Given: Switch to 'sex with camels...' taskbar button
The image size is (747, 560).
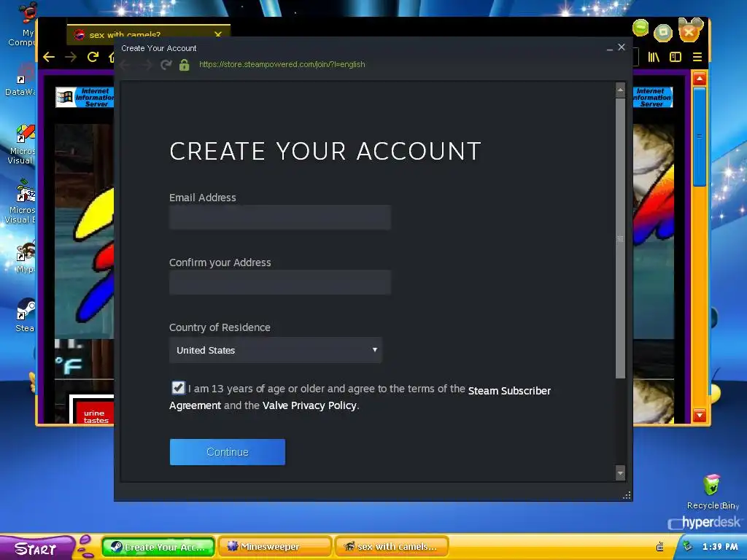Looking at the screenshot, I should [392, 547].
